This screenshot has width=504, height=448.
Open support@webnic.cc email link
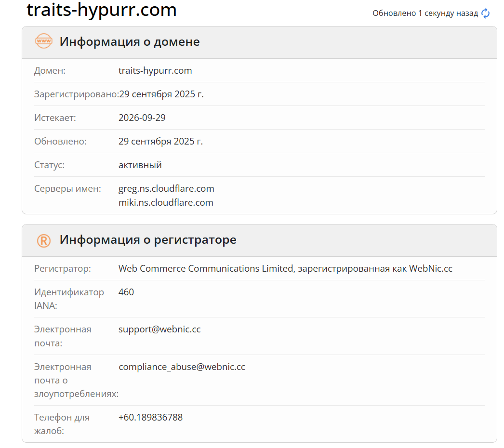click(x=159, y=329)
